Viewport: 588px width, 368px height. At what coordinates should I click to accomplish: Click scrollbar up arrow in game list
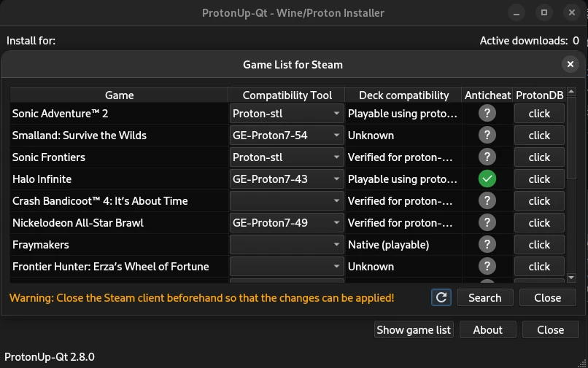pyautogui.click(x=571, y=91)
